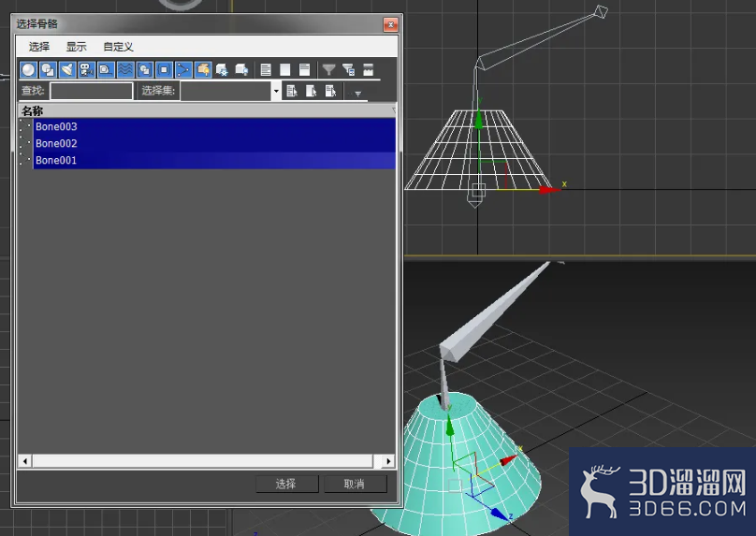Screen dimensions: 756x536
Task: Open the 选择 menu
Action: tap(39, 46)
